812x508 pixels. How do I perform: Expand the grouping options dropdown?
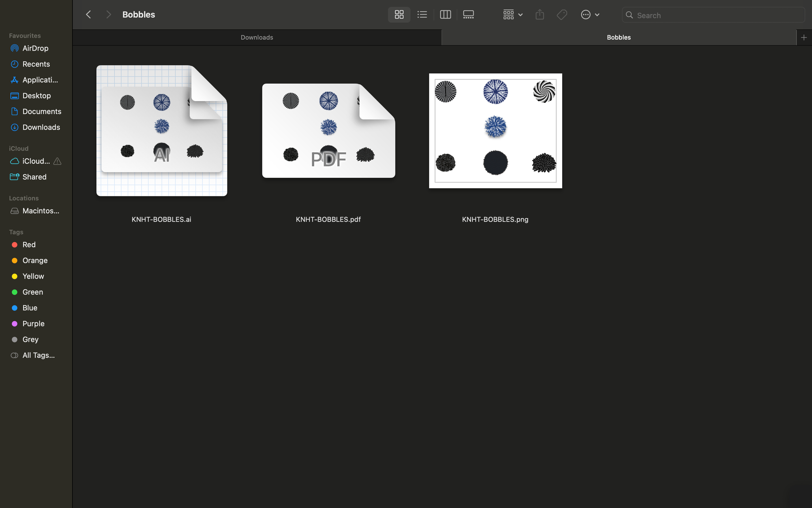[512, 14]
